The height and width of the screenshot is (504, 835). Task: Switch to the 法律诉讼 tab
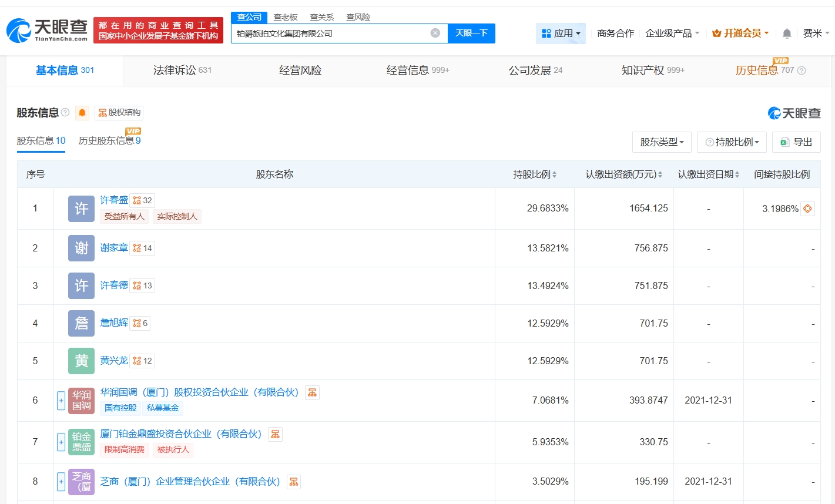182,70
